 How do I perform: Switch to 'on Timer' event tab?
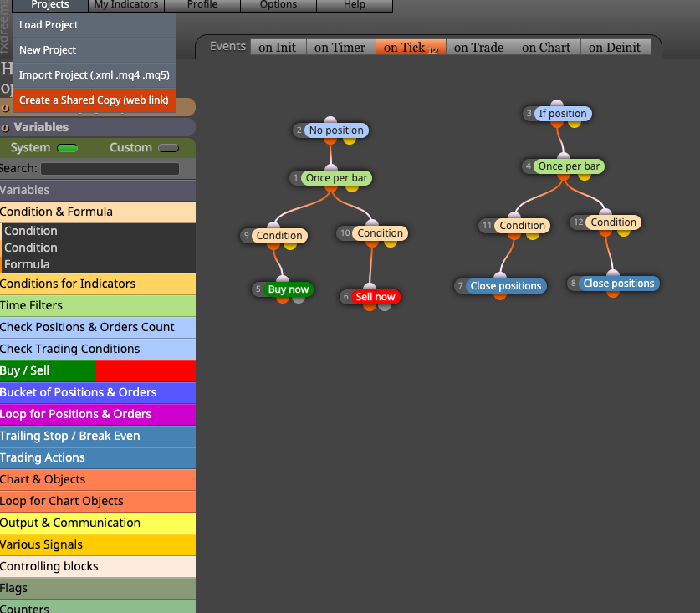pyautogui.click(x=340, y=48)
